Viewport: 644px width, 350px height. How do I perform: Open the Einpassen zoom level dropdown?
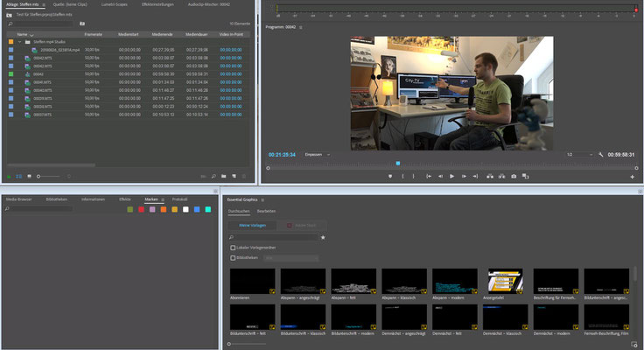[317, 155]
